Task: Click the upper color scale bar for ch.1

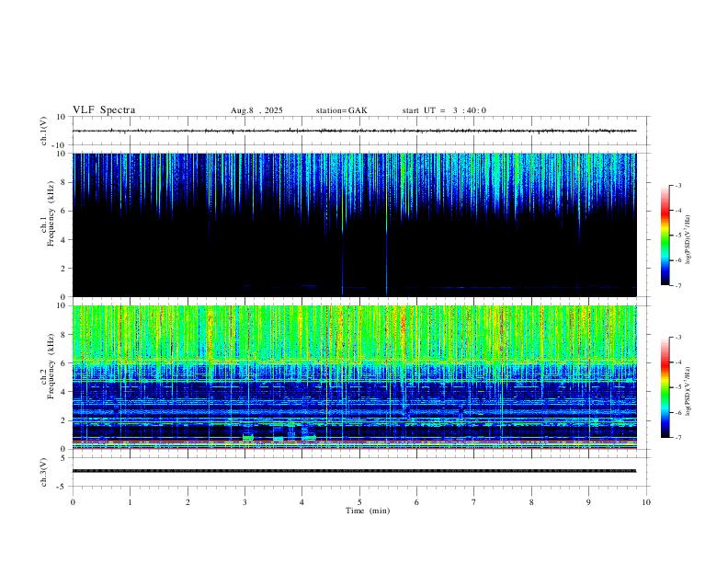Action: [665, 236]
